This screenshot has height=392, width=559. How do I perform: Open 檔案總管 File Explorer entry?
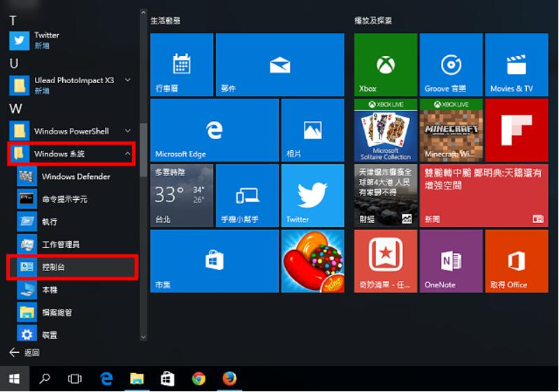(x=75, y=312)
